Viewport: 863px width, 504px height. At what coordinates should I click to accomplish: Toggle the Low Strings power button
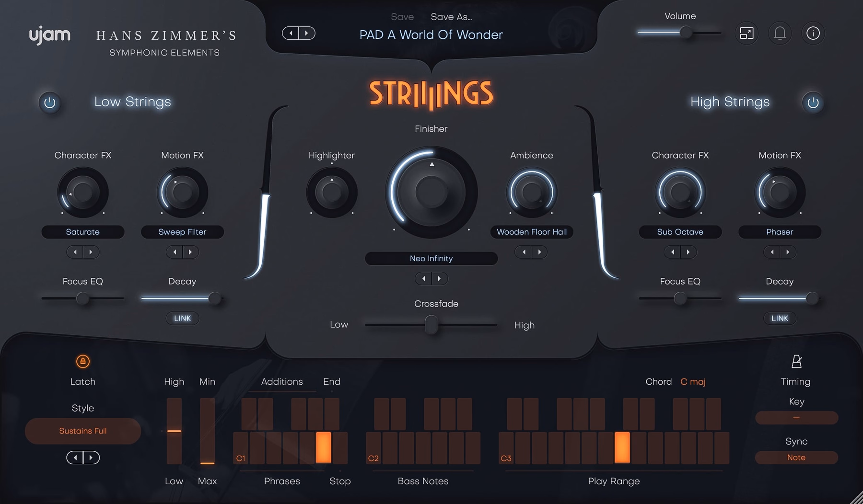pos(50,103)
